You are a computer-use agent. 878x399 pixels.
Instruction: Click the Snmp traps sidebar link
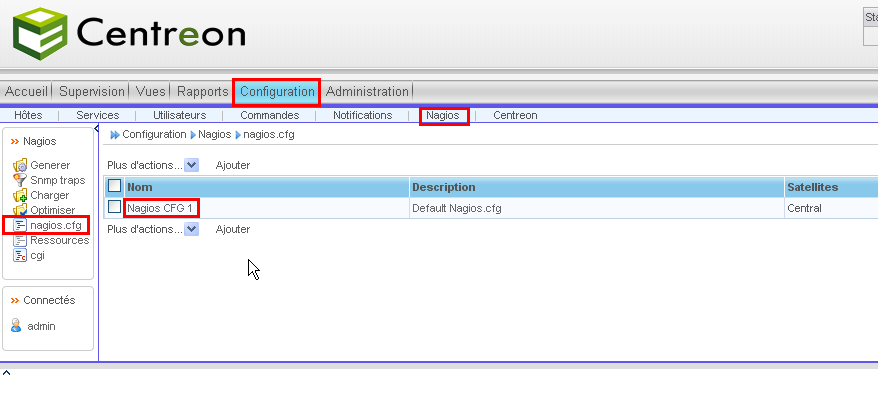coord(58,180)
